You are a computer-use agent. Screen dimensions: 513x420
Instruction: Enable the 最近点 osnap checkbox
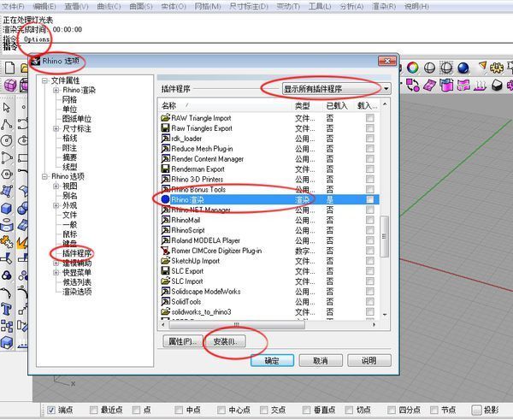coord(93,410)
